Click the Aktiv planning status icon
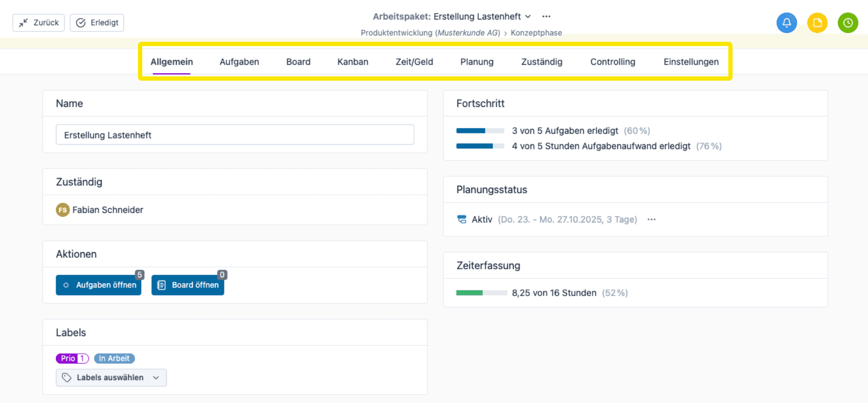The image size is (868, 403). [462, 219]
